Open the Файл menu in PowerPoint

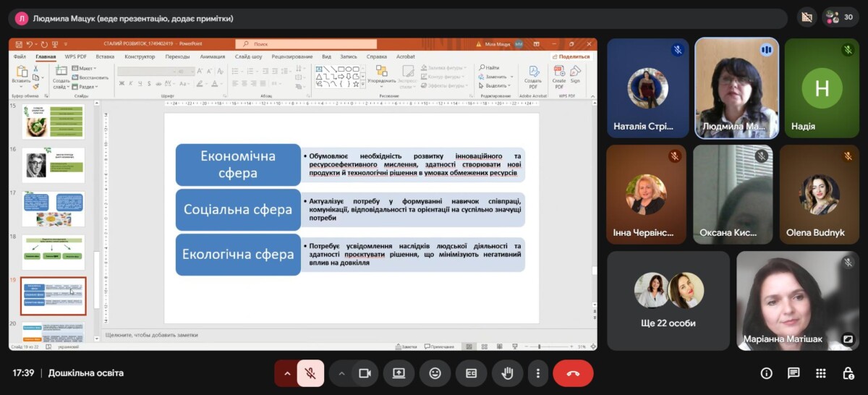pos(20,56)
